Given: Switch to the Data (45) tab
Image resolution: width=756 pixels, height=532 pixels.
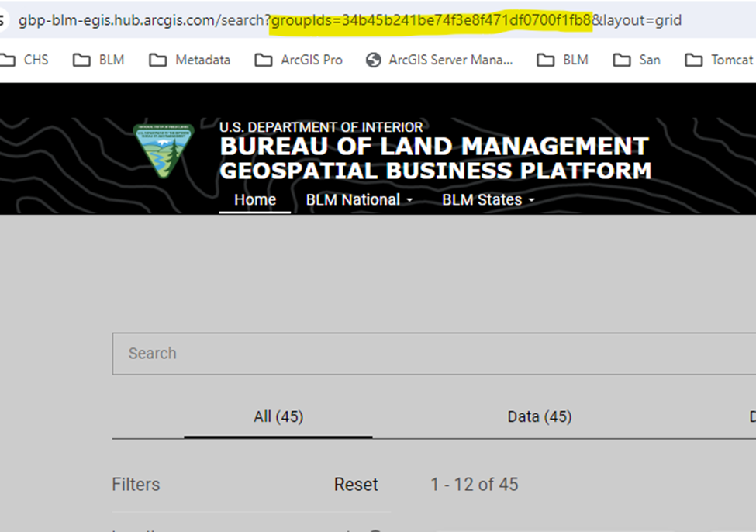Looking at the screenshot, I should tap(540, 416).
